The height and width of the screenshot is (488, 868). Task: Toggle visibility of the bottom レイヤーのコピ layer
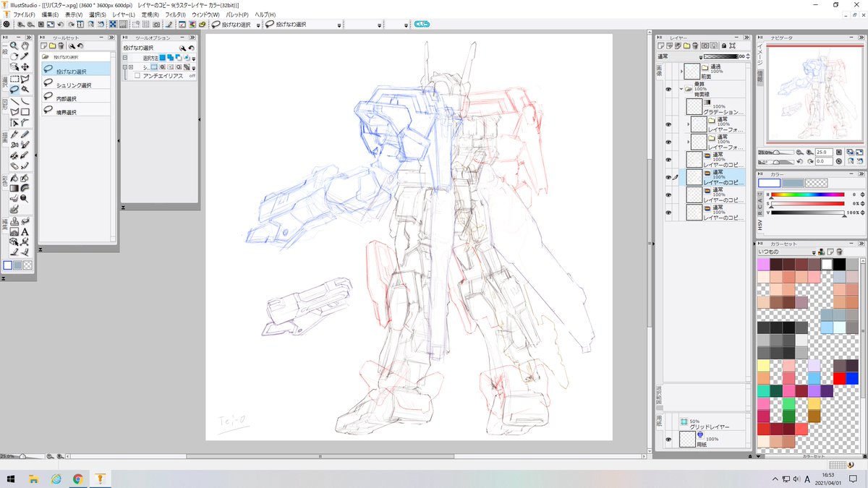point(668,213)
